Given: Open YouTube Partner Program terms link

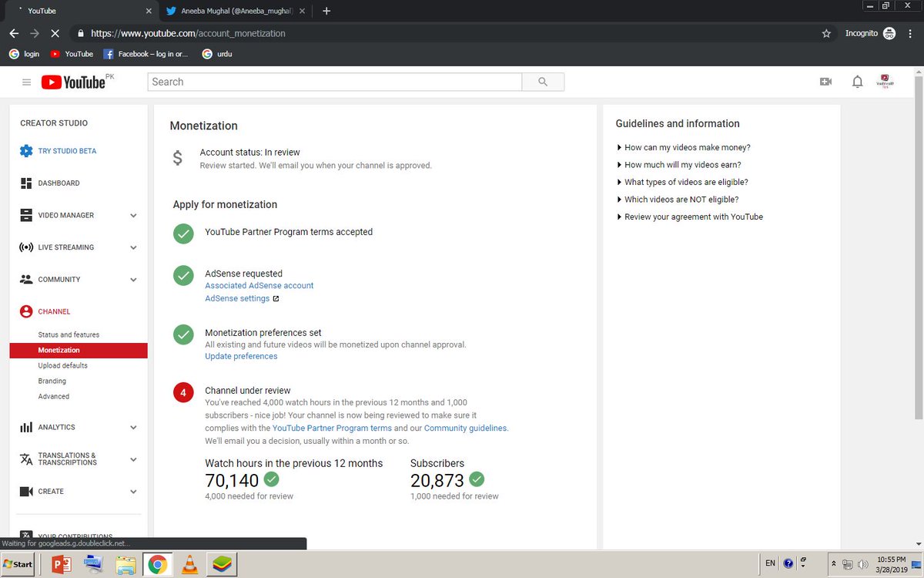Looking at the screenshot, I should (x=333, y=428).
